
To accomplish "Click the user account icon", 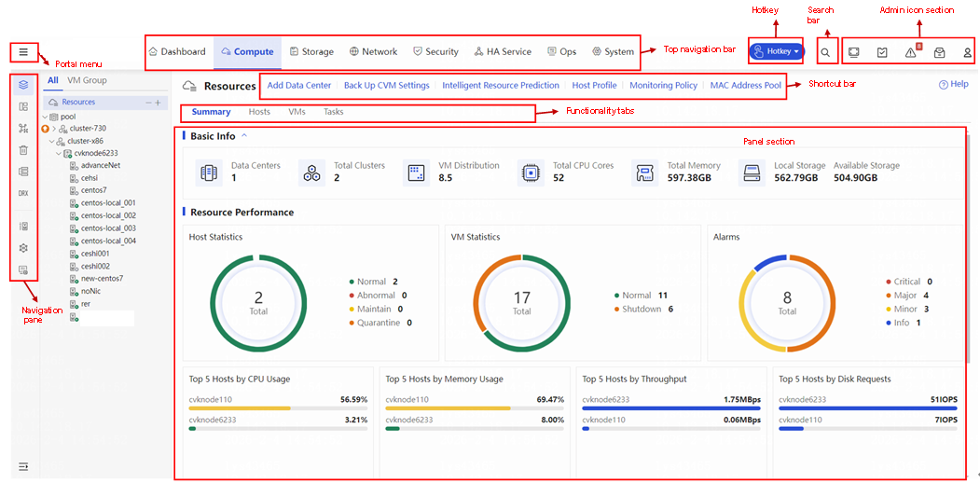I will (968, 52).
